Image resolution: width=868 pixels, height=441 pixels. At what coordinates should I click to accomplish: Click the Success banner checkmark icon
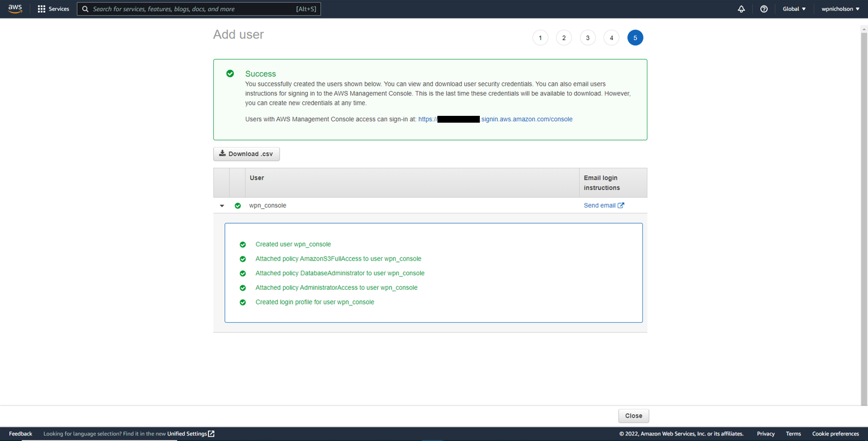[x=230, y=73]
